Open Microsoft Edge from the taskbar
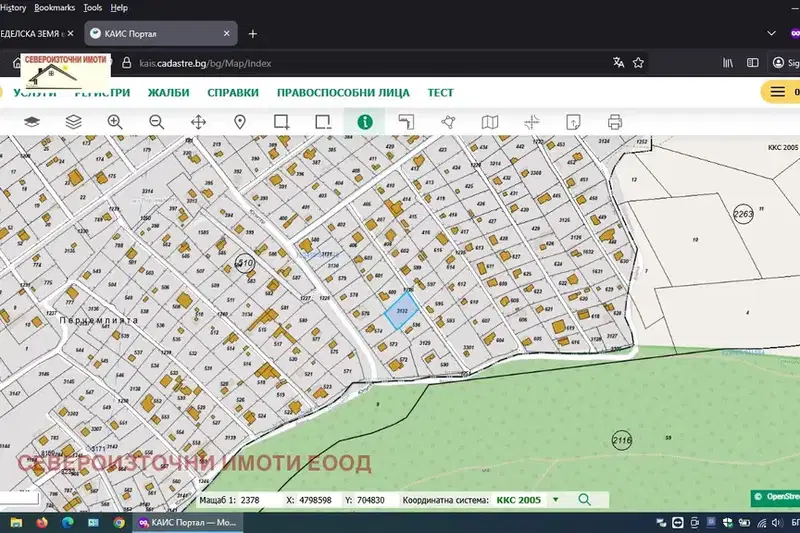The height and width of the screenshot is (533, 800). [x=67, y=522]
